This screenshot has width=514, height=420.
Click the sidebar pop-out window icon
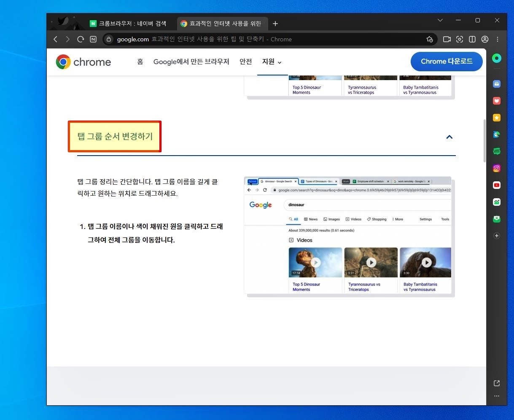tap(497, 383)
